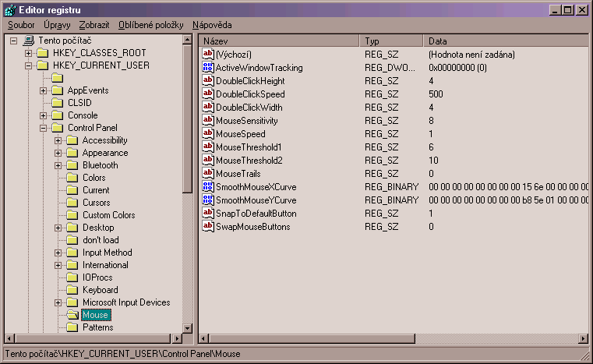The image size is (593, 364).
Task: Select the Patterns key in the tree
Action: (98, 327)
